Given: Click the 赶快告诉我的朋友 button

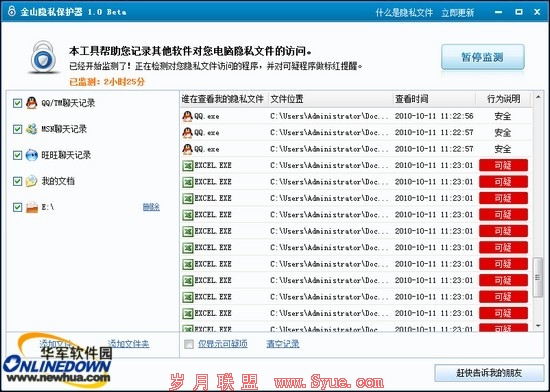Looking at the screenshot, I should pyautogui.click(x=489, y=373).
